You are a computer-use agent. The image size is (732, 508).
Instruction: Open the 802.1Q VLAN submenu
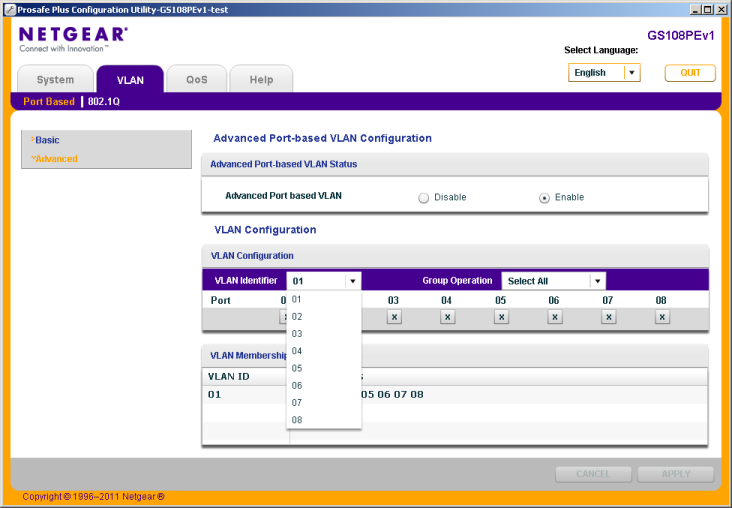[104, 102]
